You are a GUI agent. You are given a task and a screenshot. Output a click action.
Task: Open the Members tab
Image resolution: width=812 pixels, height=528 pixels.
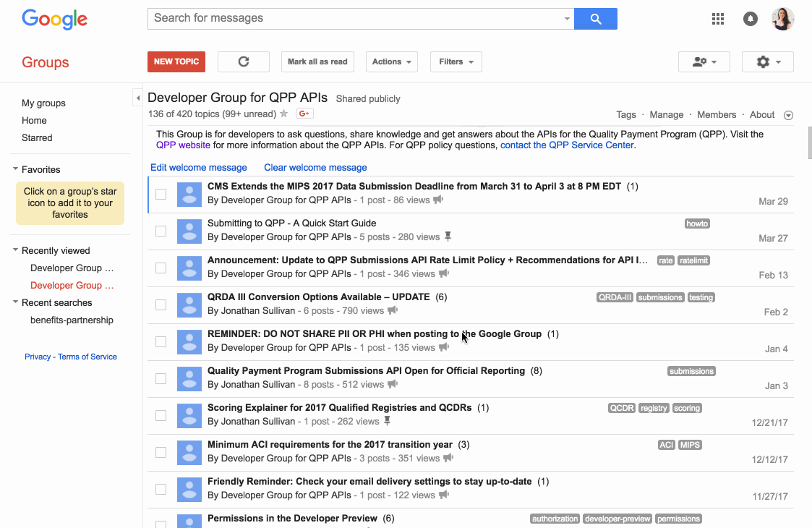point(716,114)
